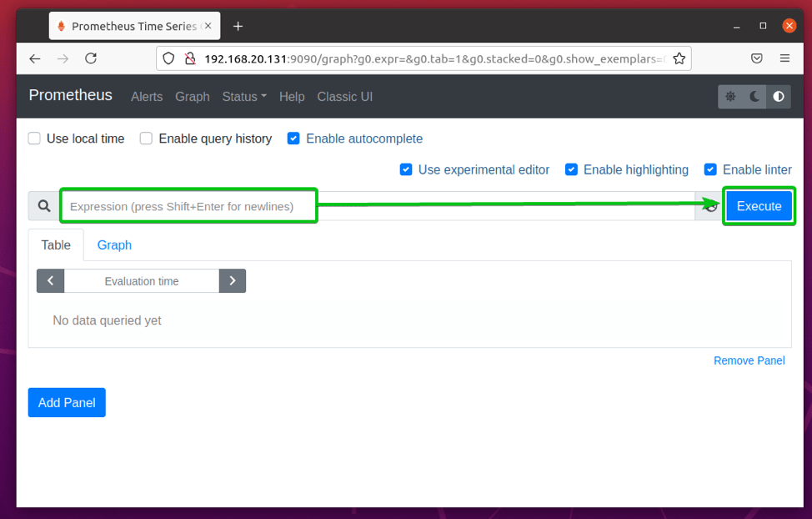Click the Prometheus brand title

(x=70, y=95)
